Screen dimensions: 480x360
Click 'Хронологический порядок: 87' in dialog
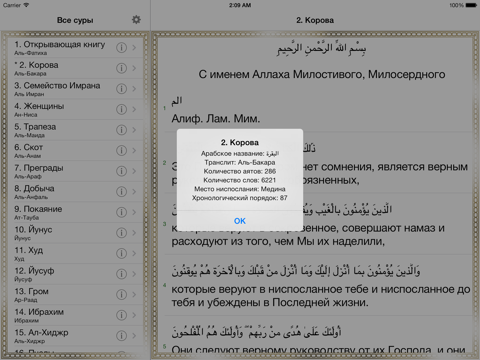tap(240, 198)
